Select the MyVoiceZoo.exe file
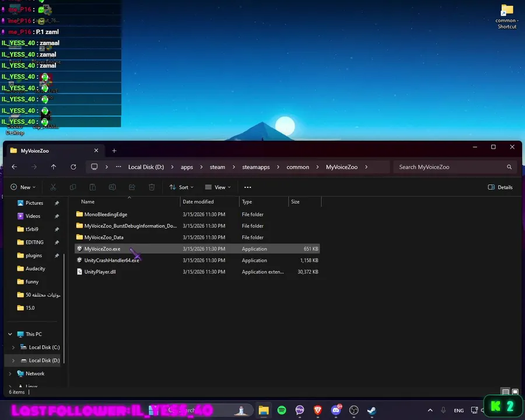This screenshot has width=525, height=420. (x=197, y=249)
